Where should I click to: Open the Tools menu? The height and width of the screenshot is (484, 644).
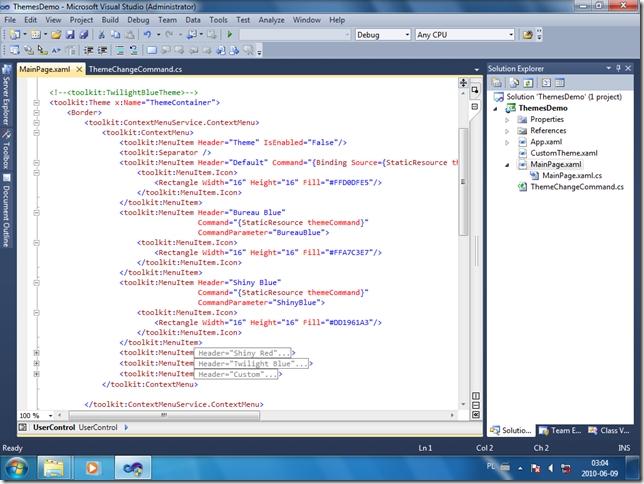[218, 20]
